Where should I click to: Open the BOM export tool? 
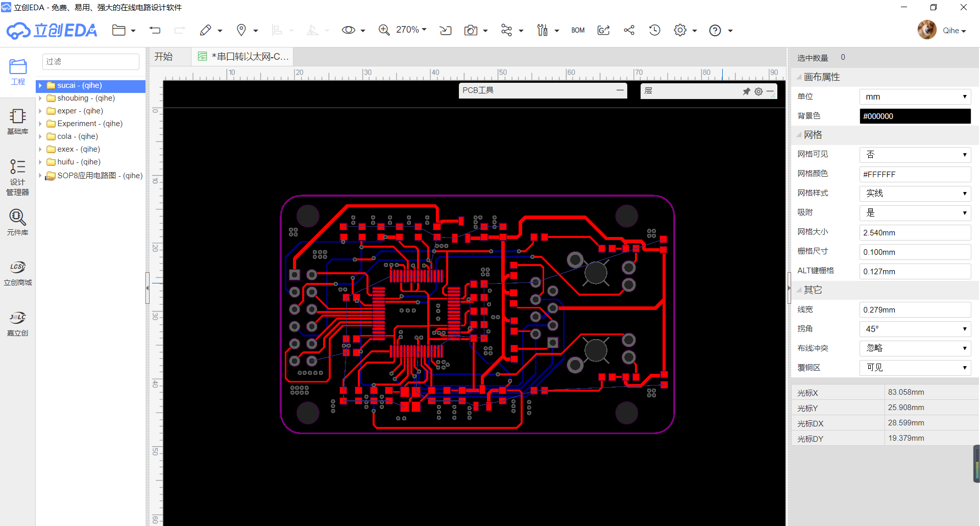point(578,31)
